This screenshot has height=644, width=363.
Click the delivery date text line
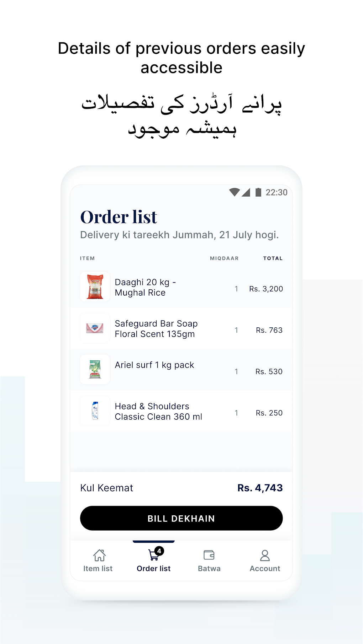point(179,235)
